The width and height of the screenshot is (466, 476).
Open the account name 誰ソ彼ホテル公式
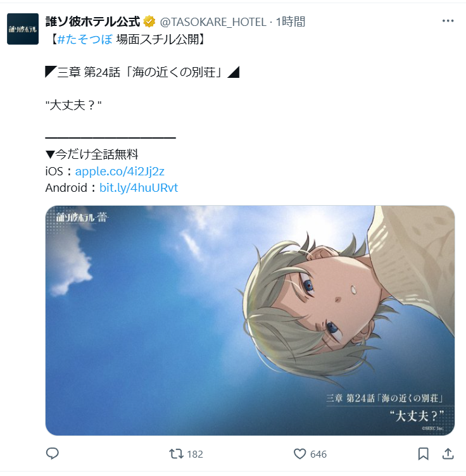92,22
